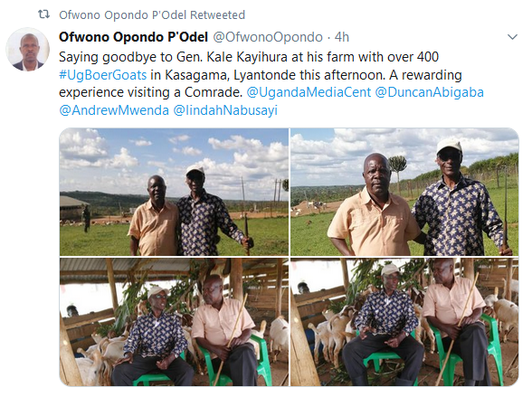This screenshot has height=397, width=532.
Task: Click the white cap in top-right photo
Action: coord(449,146)
